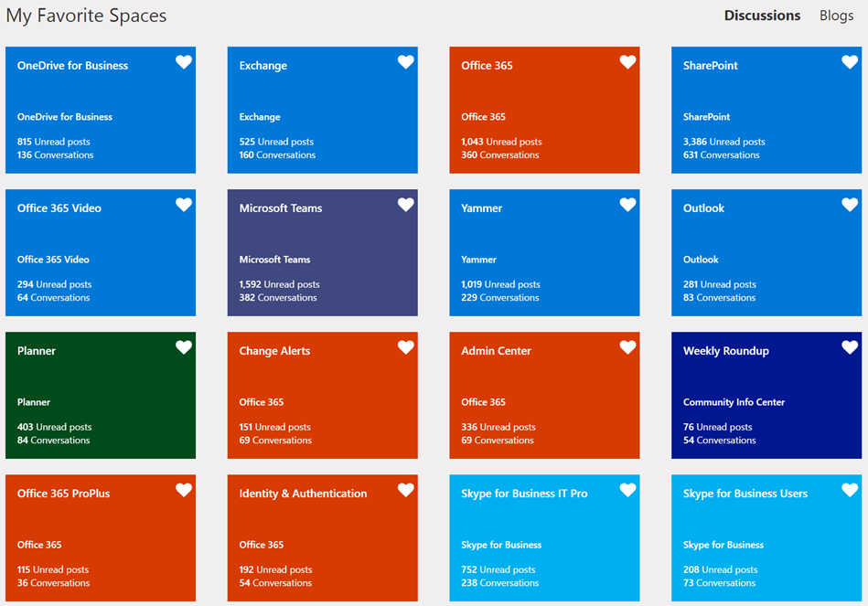Open the Outlook space title
Image resolution: width=868 pixels, height=606 pixels.
(x=703, y=208)
